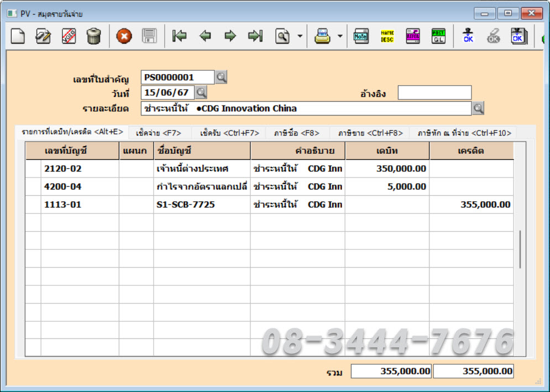Create a new voucher with the blank page icon

[x=18, y=36]
